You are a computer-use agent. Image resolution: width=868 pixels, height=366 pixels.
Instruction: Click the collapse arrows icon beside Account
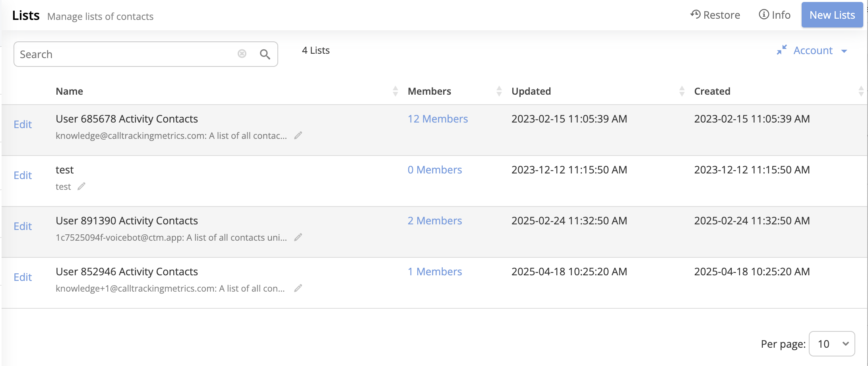(782, 50)
